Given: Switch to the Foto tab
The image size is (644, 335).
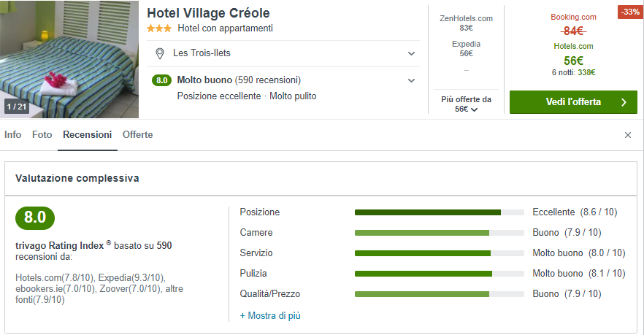Looking at the screenshot, I should point(42,135).
